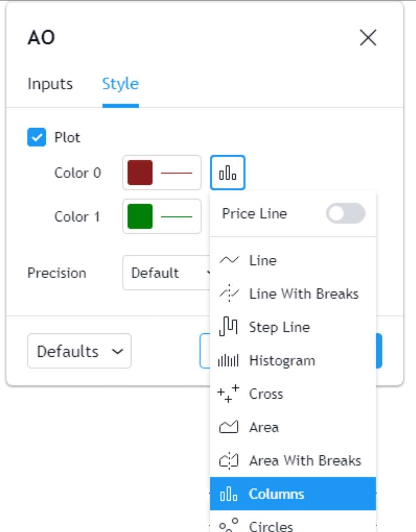Select the Histogram style icon
Screen dimensions: 416x532
228,361
